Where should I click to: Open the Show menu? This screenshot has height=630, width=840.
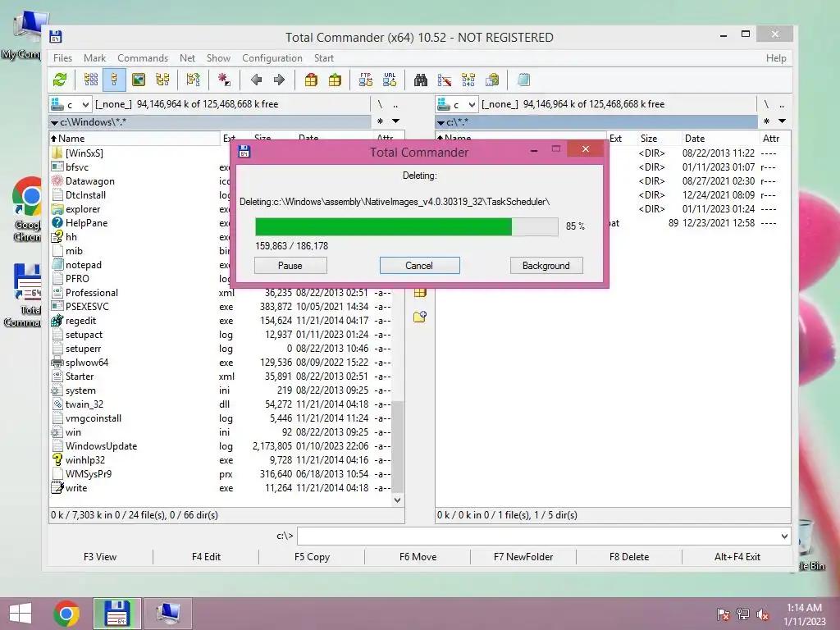218,58
